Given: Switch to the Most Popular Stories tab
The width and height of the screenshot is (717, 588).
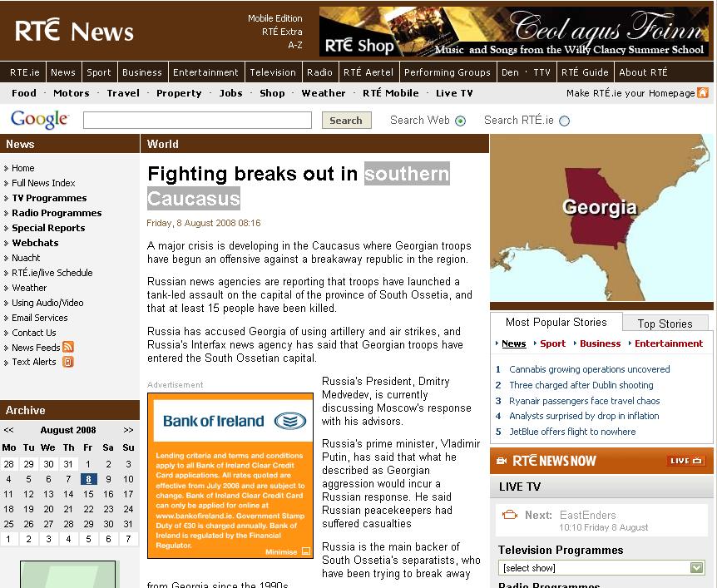Looking at the screenshot, I should (556, 322).
